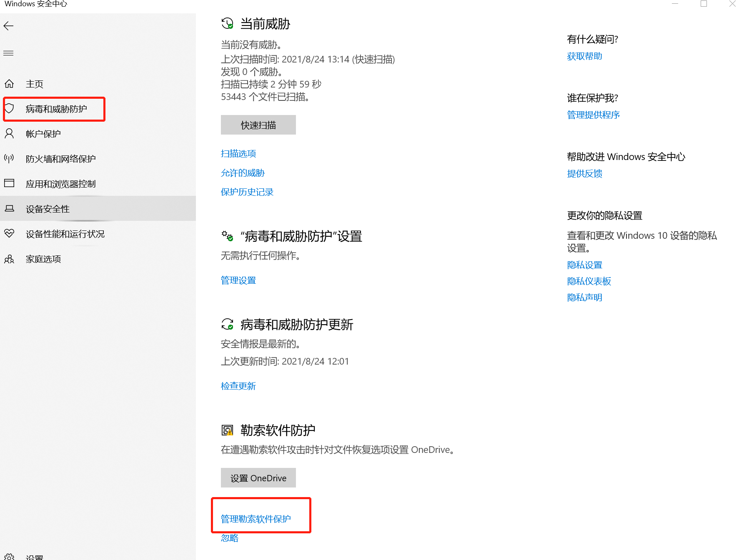Select 病毒和威胁防护 in sidebar
The height and width of the screenshot is (560, 739).
56,109
